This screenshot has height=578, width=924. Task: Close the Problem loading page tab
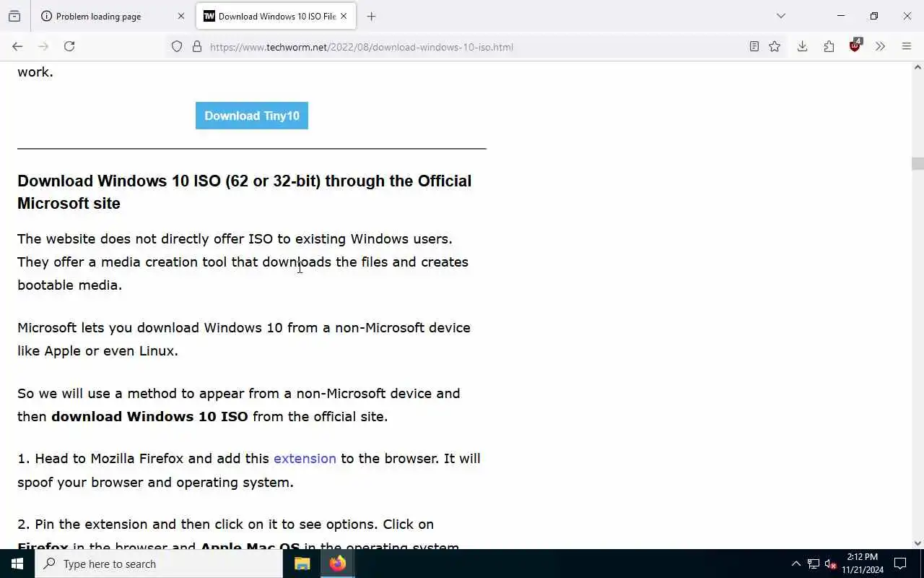click(180, 16)
